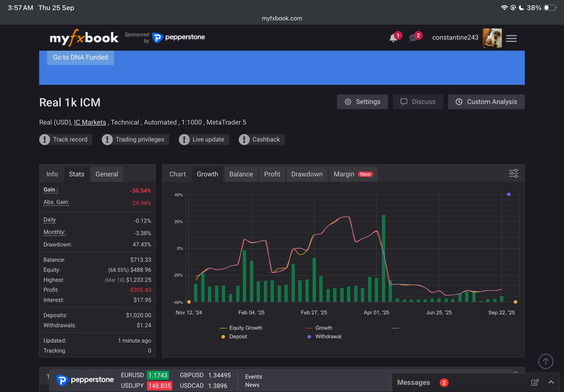Open the notifications bell icon
564x392 pixels.
[x=393, y=38]
